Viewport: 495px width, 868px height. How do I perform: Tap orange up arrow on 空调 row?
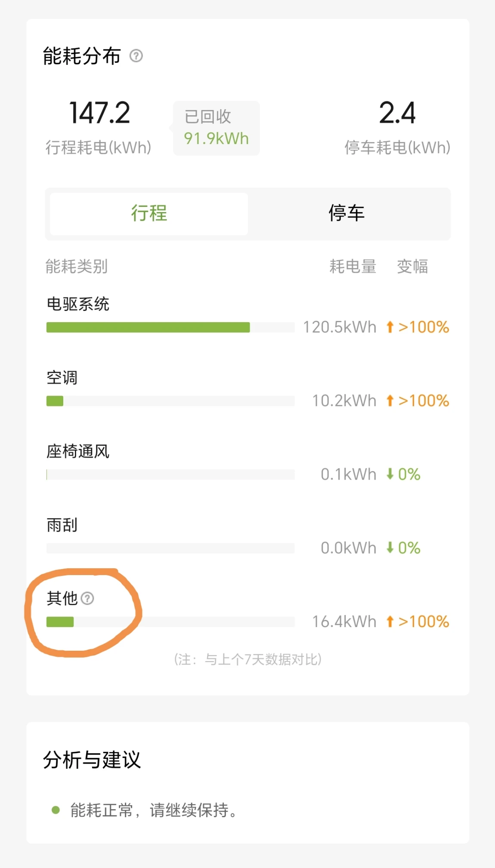coord(390,401)
